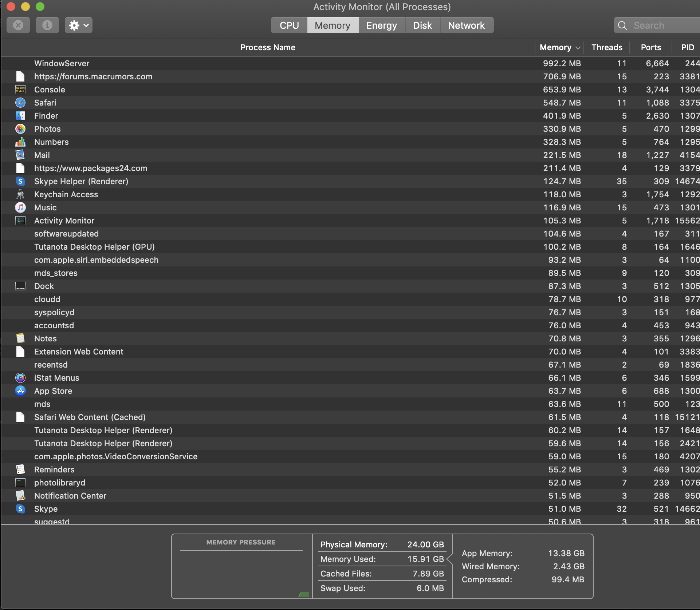Sort by Process Name column header

(268, 47)
